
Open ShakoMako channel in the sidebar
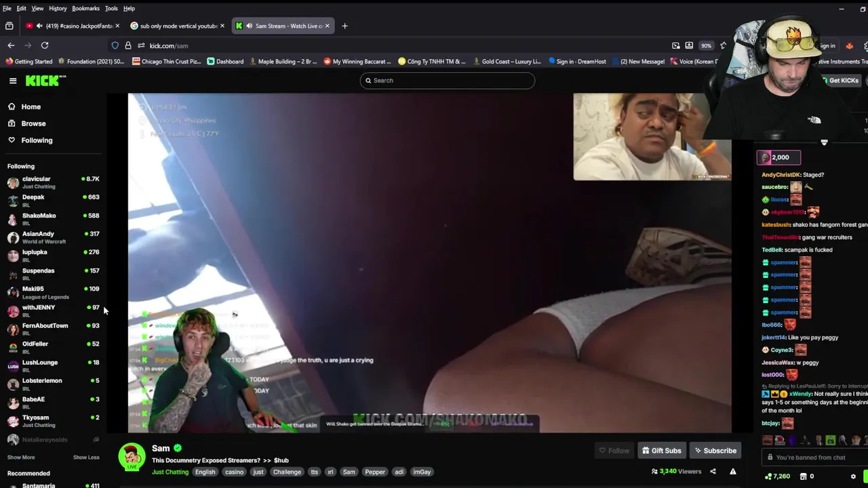pos(53,219)
